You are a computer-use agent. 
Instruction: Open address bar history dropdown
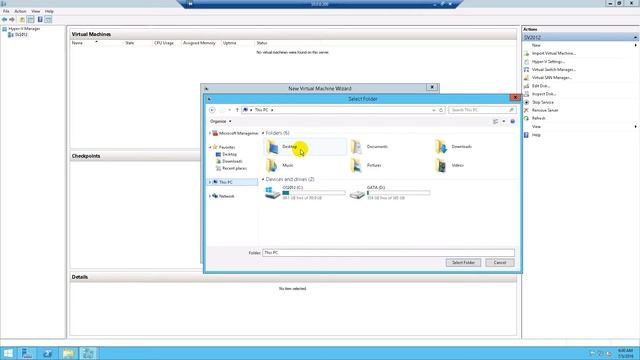click(x=433, y=110)
